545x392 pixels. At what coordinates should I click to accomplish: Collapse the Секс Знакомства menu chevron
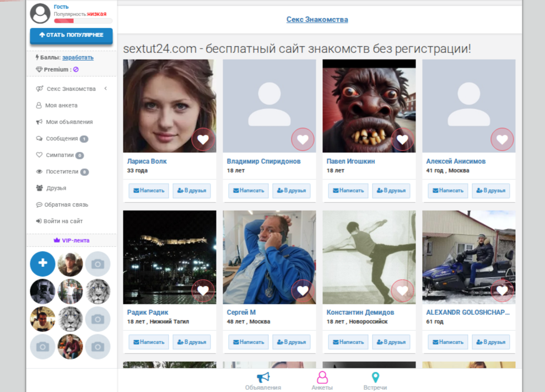click(x=106, y=89)
